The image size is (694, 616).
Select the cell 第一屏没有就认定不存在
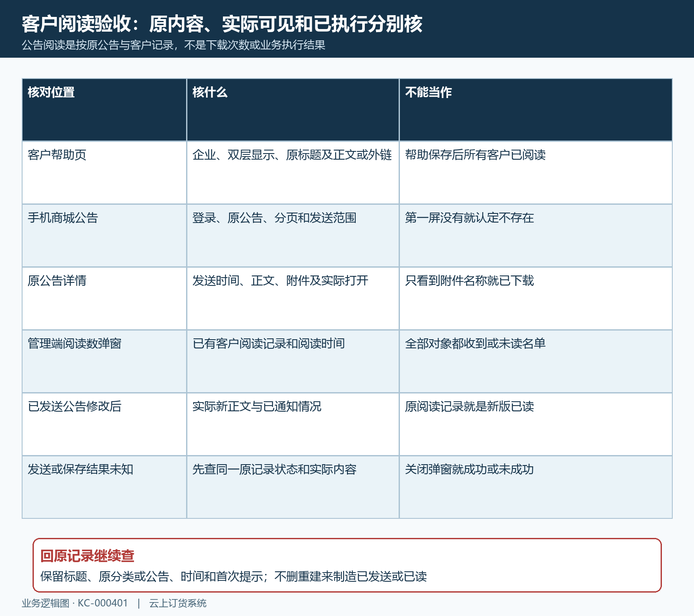[536, 236]
